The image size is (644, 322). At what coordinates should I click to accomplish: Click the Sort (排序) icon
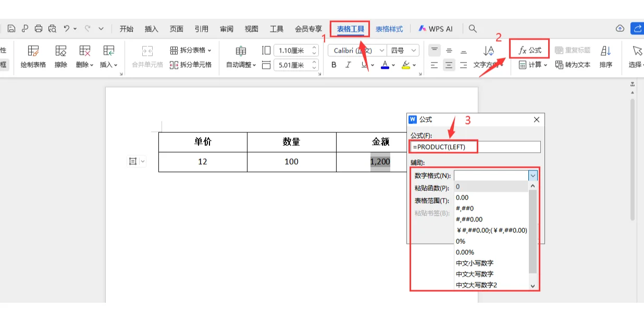(x=605, y=56)
